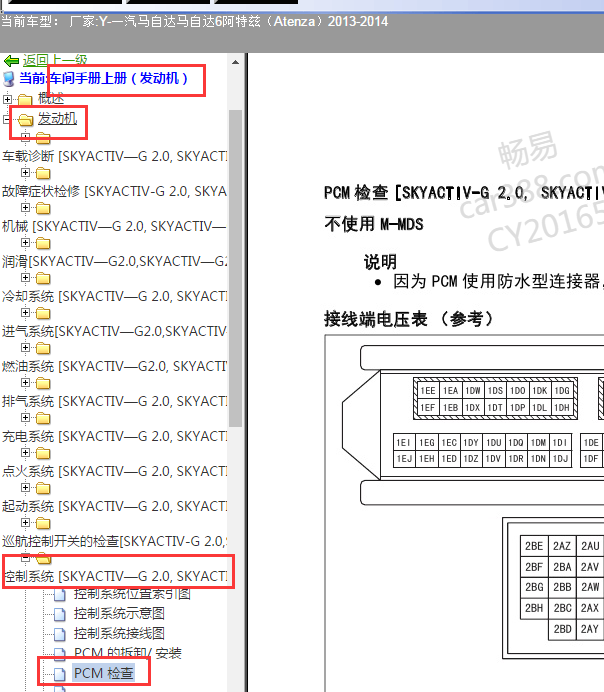
Task: Expand the 巡航控制开关的检查 folder node
Action: [26, 523]
